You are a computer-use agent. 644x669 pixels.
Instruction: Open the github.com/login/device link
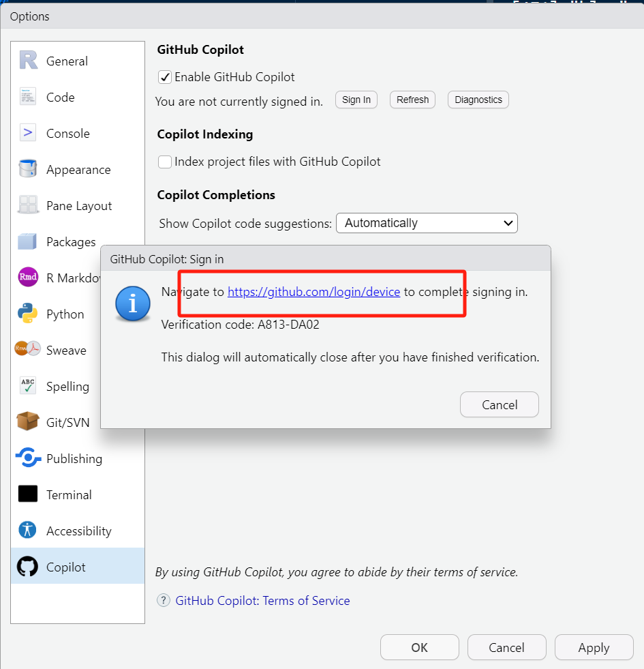pos(313,292)
